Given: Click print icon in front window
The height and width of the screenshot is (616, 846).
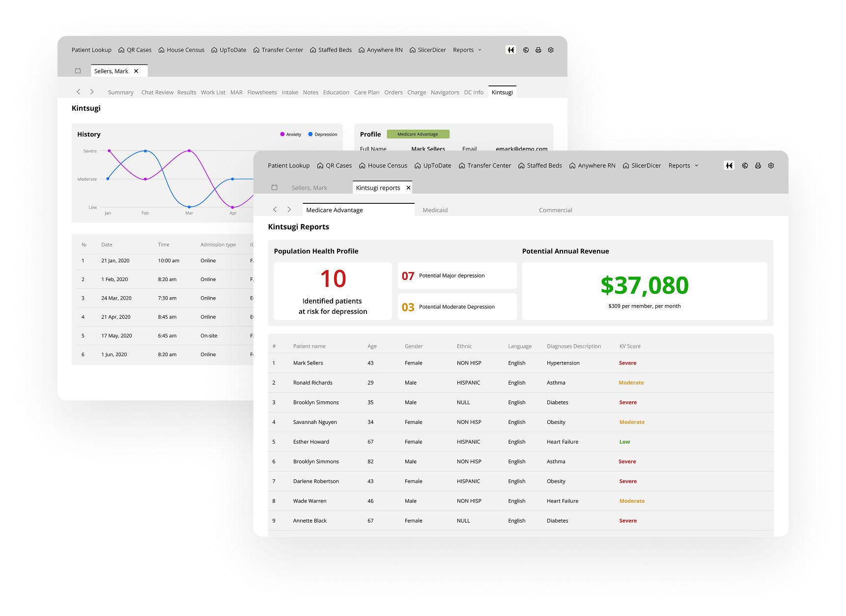Looking at the screenshot, I should [x=758, y=166].
